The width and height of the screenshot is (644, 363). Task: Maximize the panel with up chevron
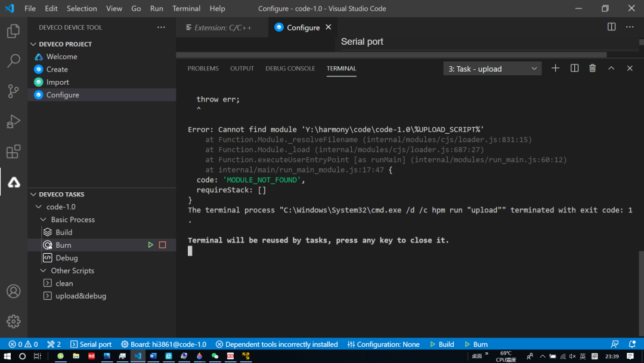coord(611,68)
